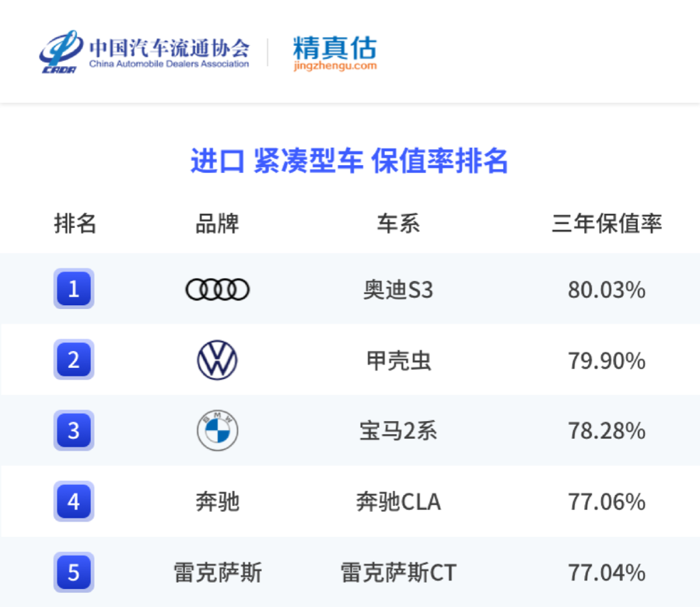Image resolution: width=700 pixels, height=607 pixels.
Task: Select the rank 4 badge
Action: tap(74, 501)
